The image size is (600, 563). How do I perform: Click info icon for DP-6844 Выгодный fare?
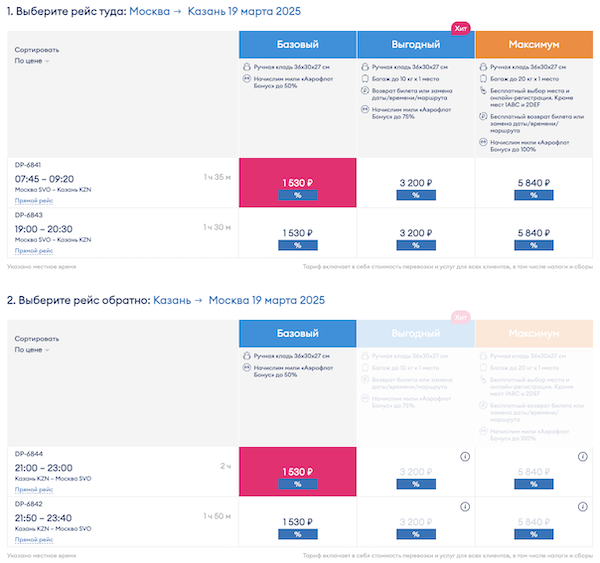coord(465,456)
